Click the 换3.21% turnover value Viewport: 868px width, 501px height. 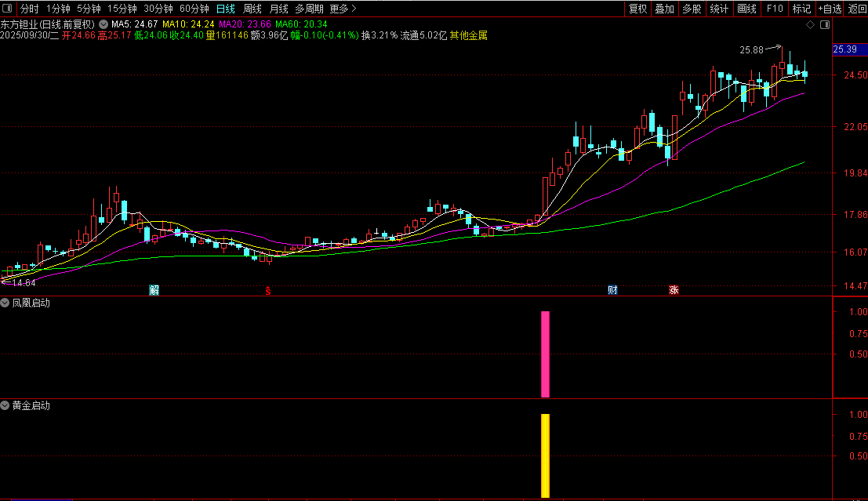coord(380,35)
